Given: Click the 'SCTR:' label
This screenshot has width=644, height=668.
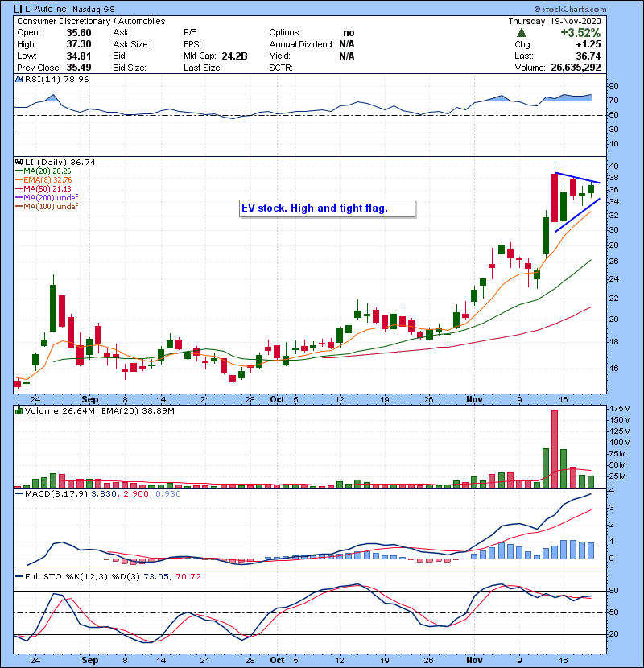Looking at the screenshot, I should click(281, 68).
